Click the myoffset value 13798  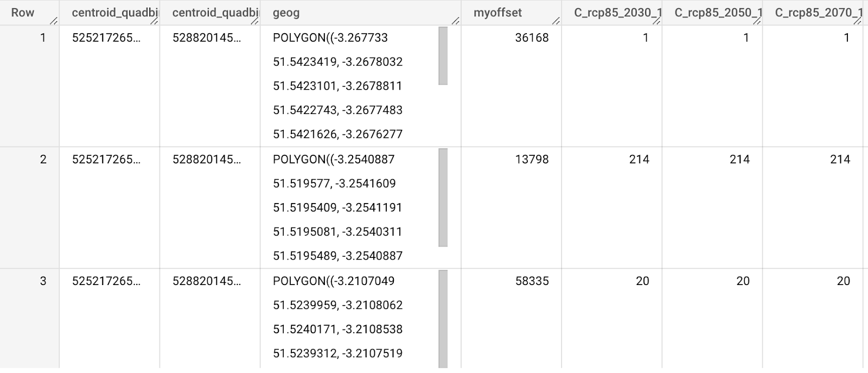tap(532, 159)
